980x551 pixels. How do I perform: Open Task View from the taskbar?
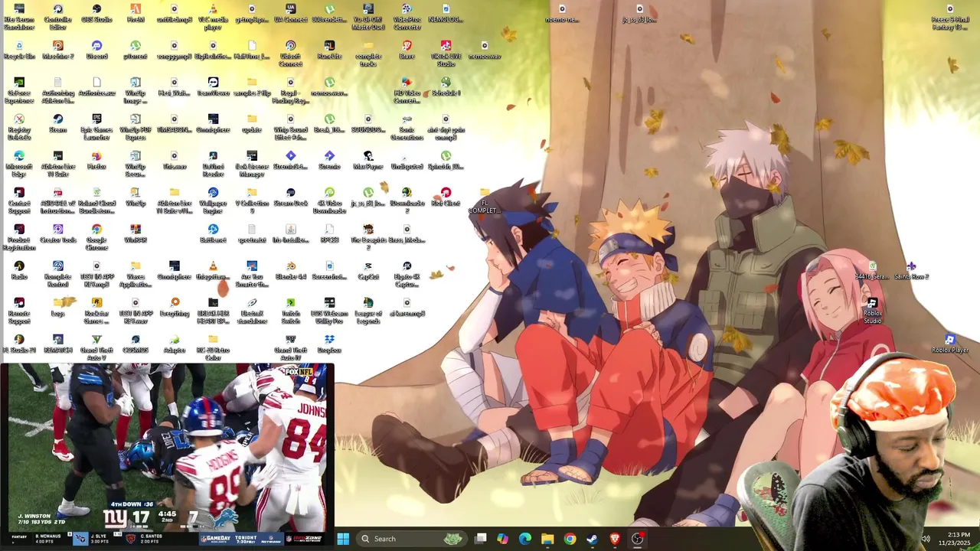click(x=480, y=539)
